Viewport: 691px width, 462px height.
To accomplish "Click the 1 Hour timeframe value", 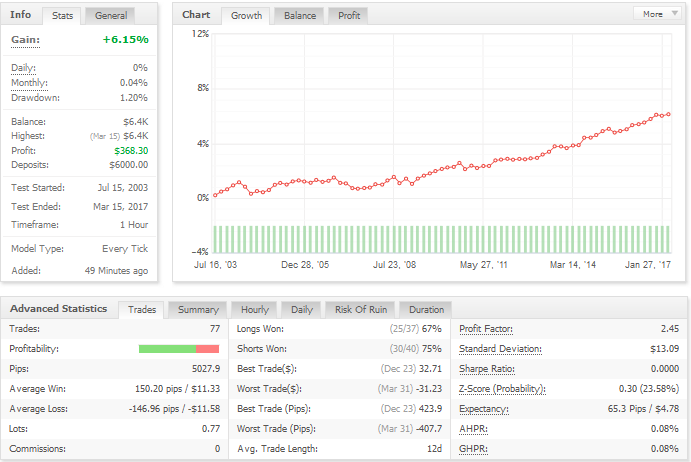I will coord(134,225).
